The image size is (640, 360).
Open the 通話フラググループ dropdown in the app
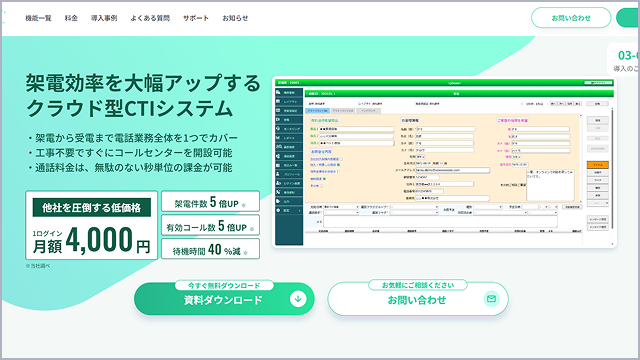(x=414, y=207)
